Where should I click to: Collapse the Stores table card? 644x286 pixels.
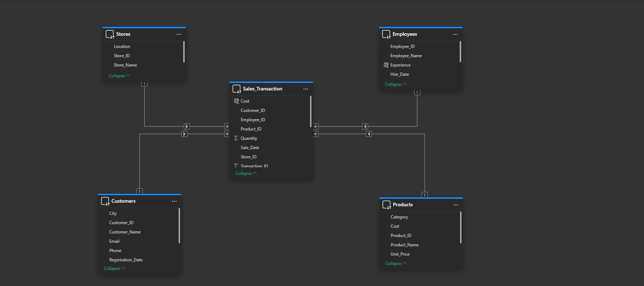(x=119, y=76)
